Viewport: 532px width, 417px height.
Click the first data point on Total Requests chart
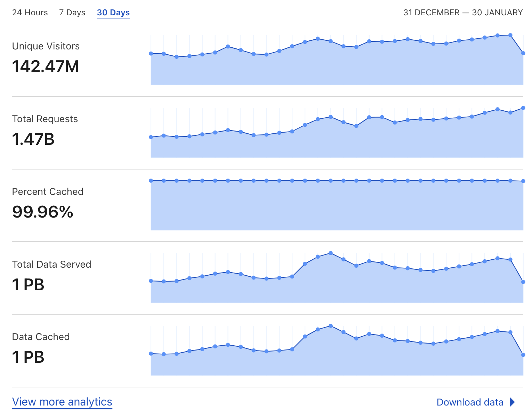pos(151,137)
